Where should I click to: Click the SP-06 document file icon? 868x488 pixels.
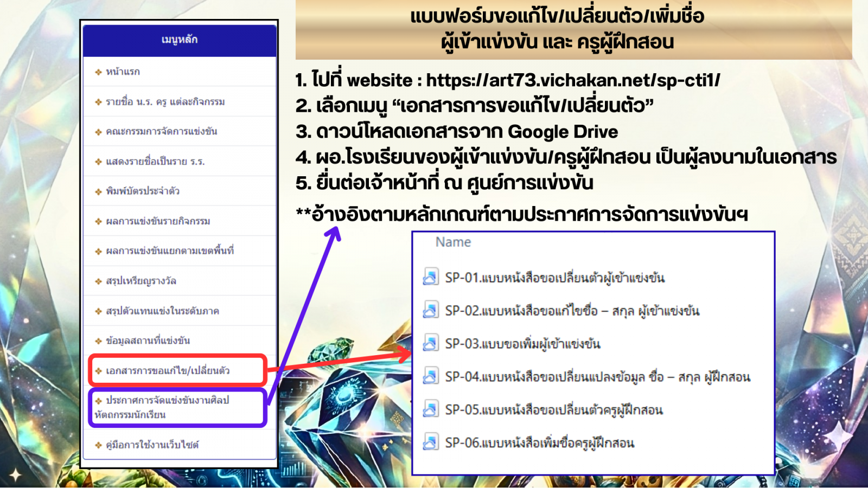pos(430,442)
